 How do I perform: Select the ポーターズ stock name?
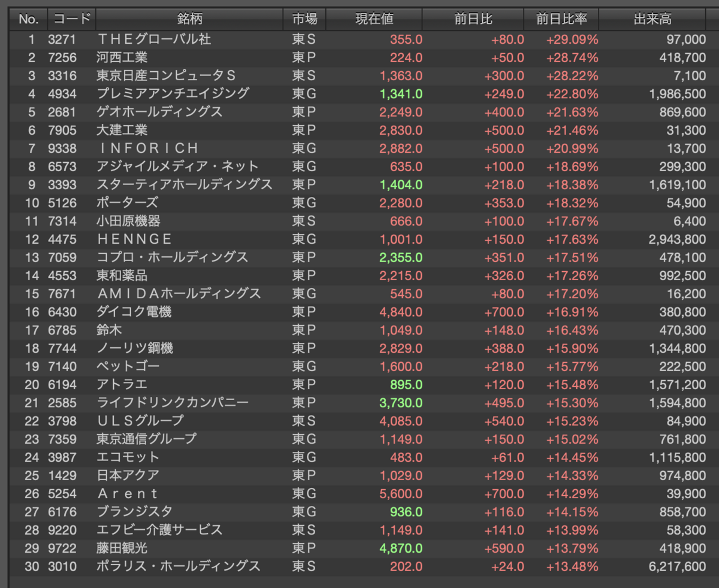point(128,203)
